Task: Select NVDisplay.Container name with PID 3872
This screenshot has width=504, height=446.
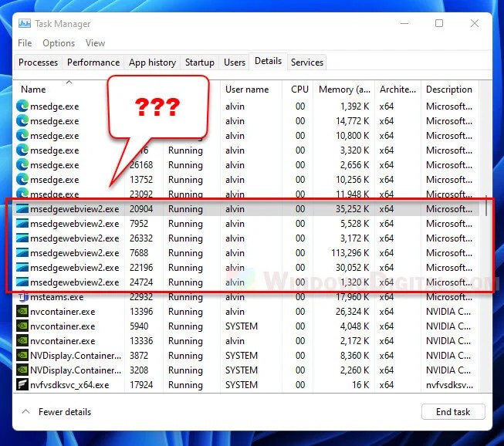Action: click(76, 356)
